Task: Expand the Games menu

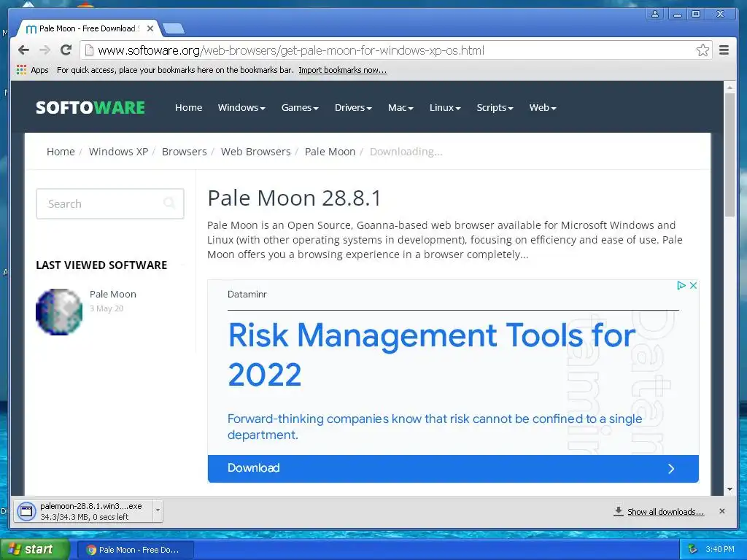Action: point(300,108)
